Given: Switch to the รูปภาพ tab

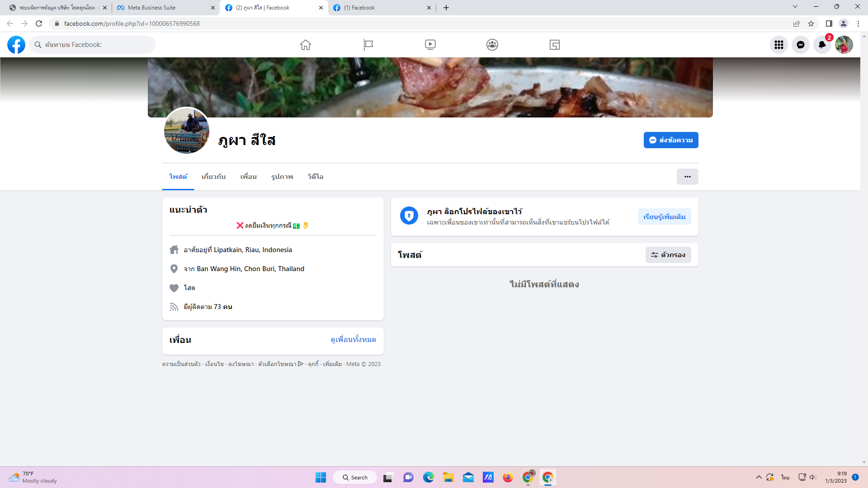Looking at the screenshot, I should click(x=282, y=177).
